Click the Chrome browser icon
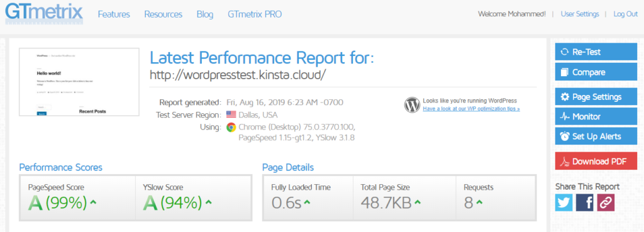This screenshot has width=644, height=232. pyautogui.click(x=231, y=127)
